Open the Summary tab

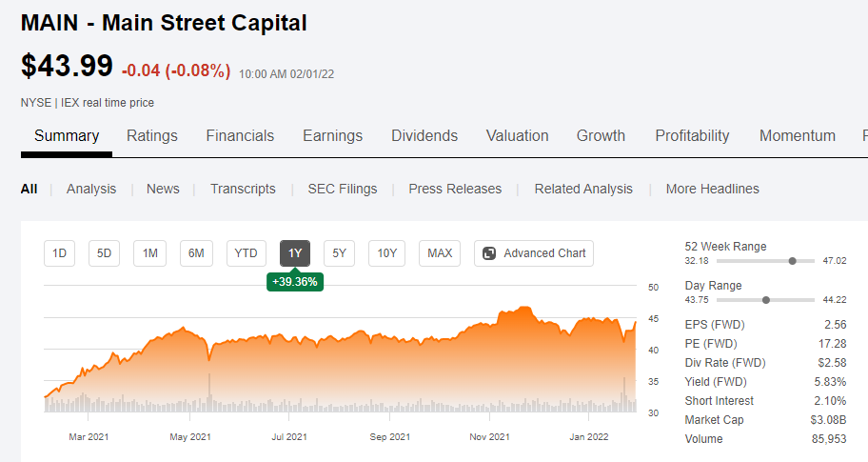coord(67,135)
